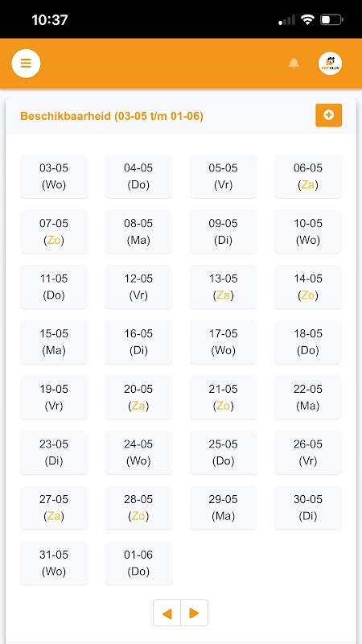
Task: Pick the 12-05 (Vr) date
Action: click(138, 287)
